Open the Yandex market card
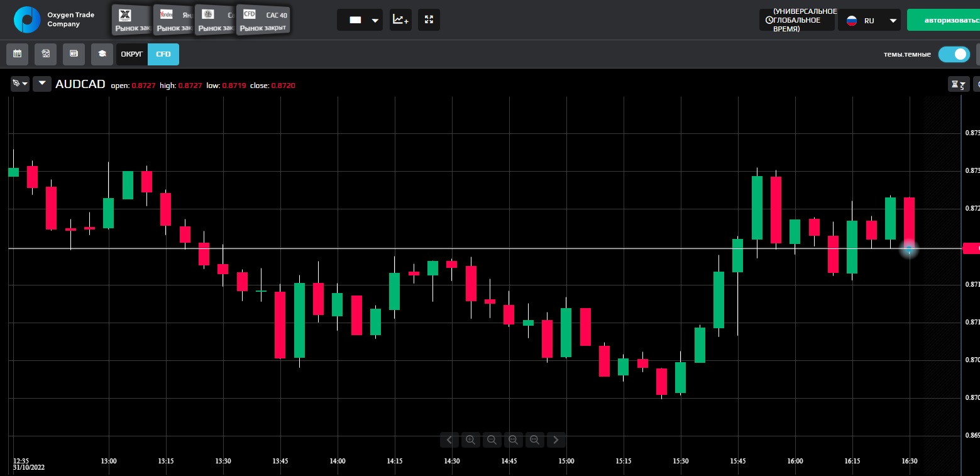This screenshot has height=476, width=980. pos(174,21)
